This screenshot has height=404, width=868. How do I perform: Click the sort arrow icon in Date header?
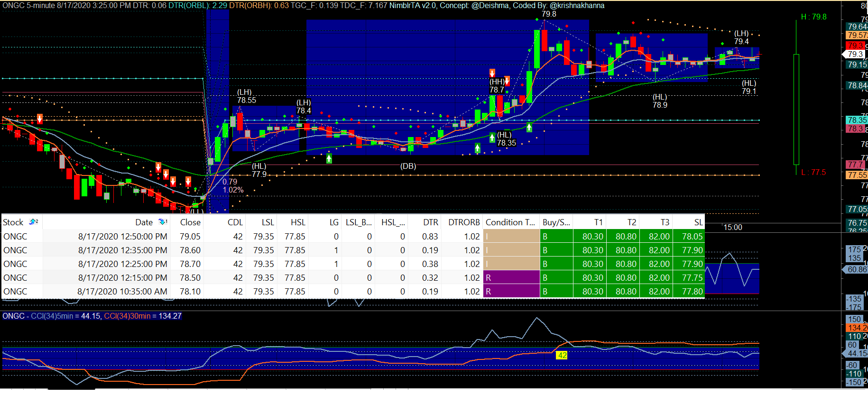[x=163, y=222]
